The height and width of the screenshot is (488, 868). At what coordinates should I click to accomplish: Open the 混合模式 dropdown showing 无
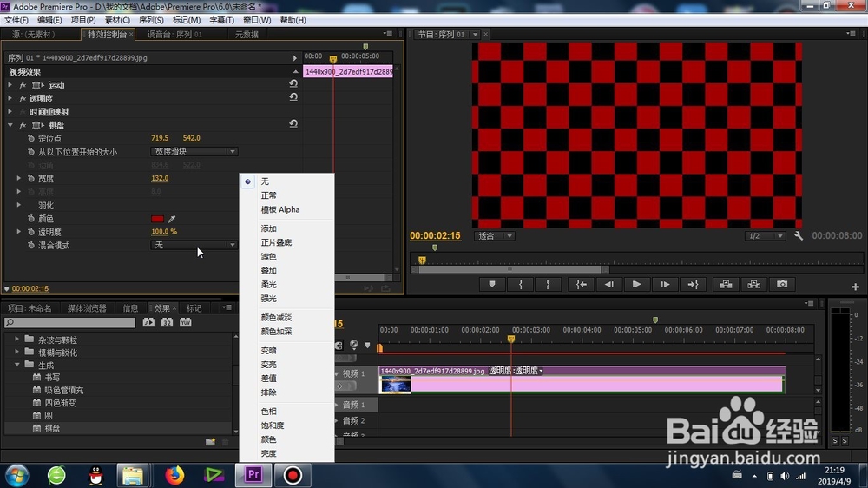coord(194,245)
